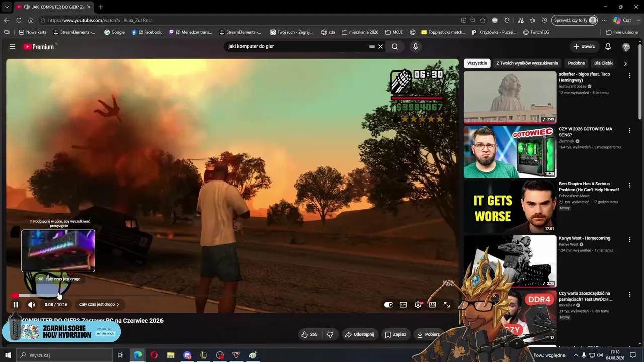Open more options for "Czy warto zaoszczędzić" video
Screen dimensions: 644x362
629,295
